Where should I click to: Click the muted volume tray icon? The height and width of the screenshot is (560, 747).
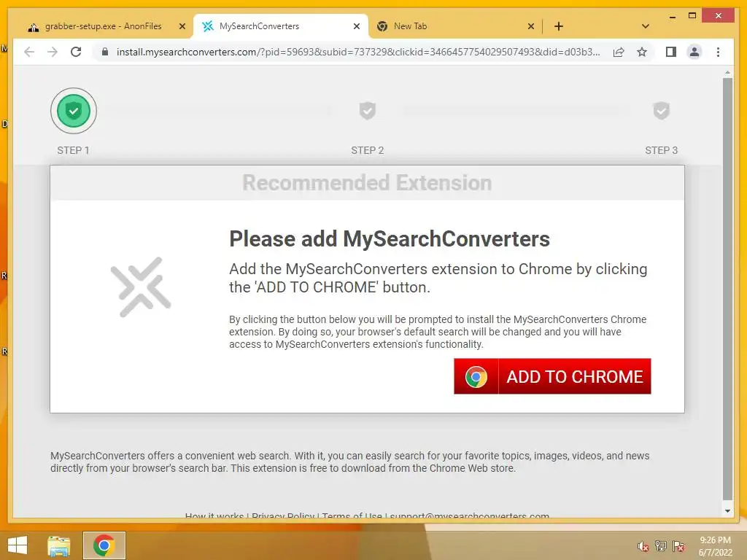pyautogui.click(x=643, y=546)
